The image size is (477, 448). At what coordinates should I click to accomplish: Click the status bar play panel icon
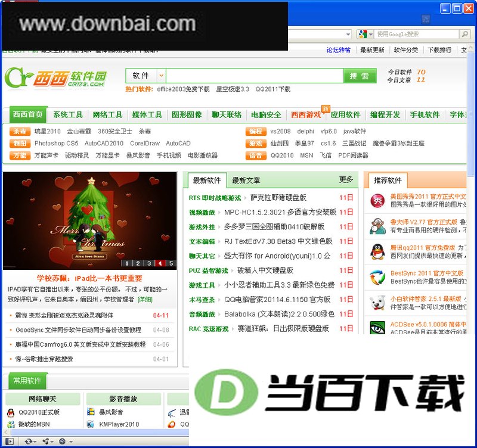pos(10,441)
